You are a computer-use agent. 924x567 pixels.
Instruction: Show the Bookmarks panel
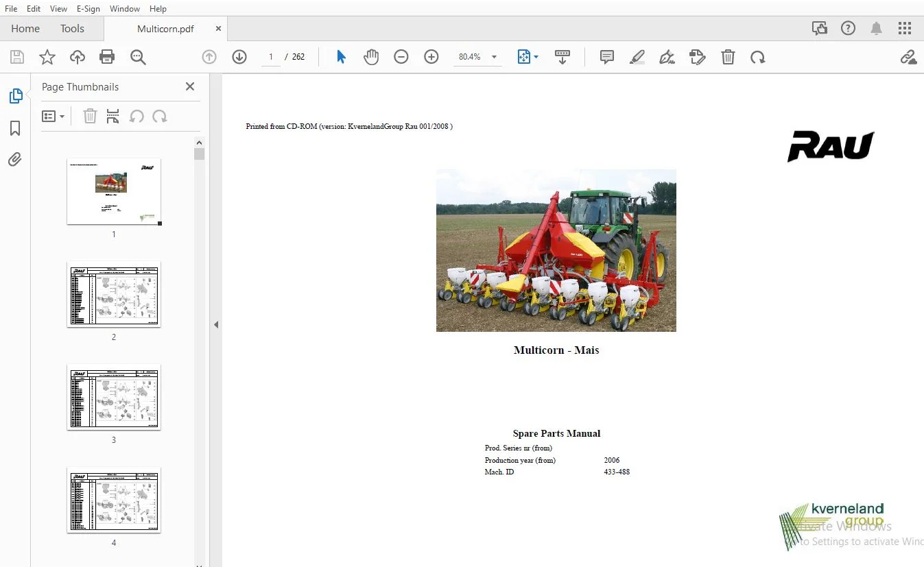coord(15,128)
